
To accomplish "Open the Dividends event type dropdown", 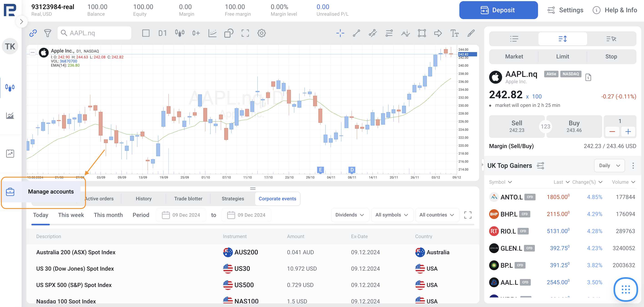I will (x=350, y=215).
